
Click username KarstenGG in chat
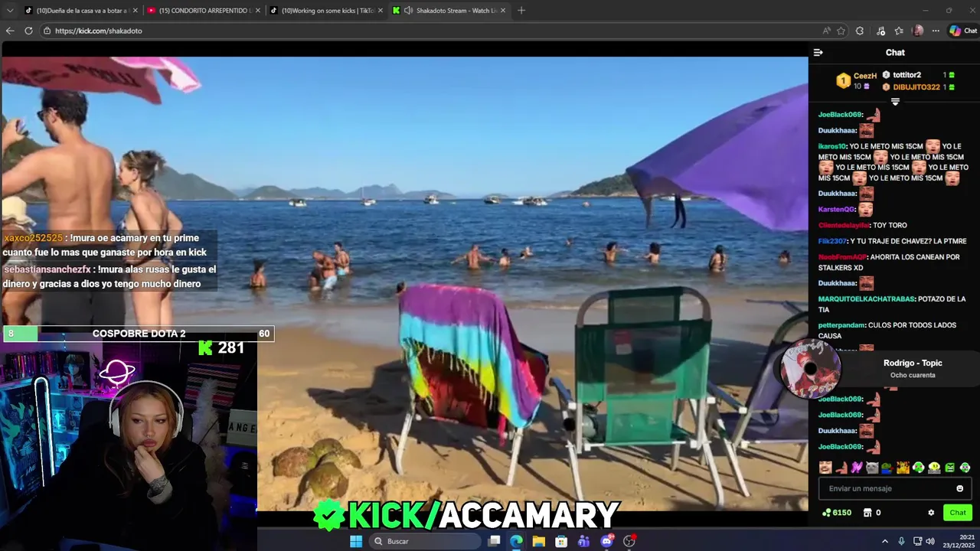tap(836, 209)
